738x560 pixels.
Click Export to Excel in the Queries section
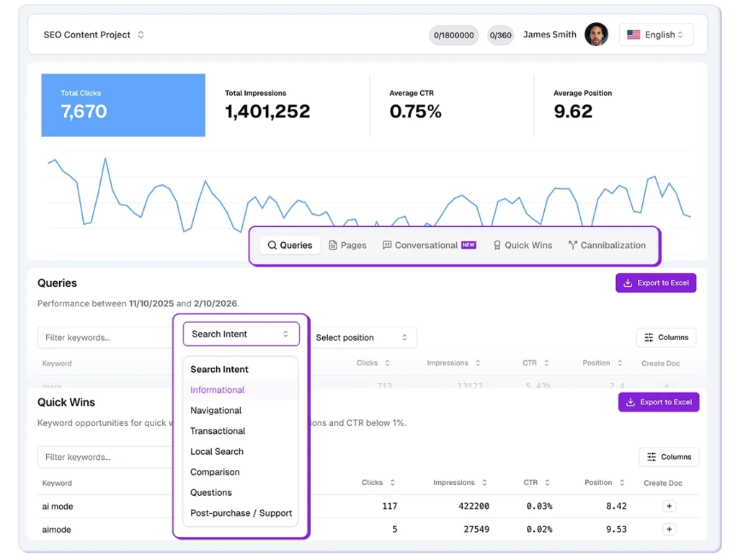[x=655, y=283]
